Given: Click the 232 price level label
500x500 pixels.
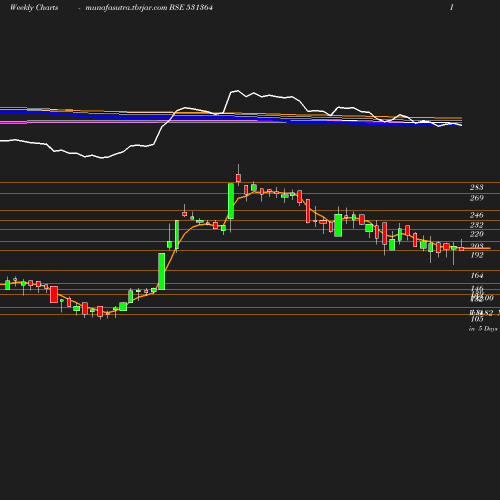Looking at the screenshot, I should [x=477, y=225].
